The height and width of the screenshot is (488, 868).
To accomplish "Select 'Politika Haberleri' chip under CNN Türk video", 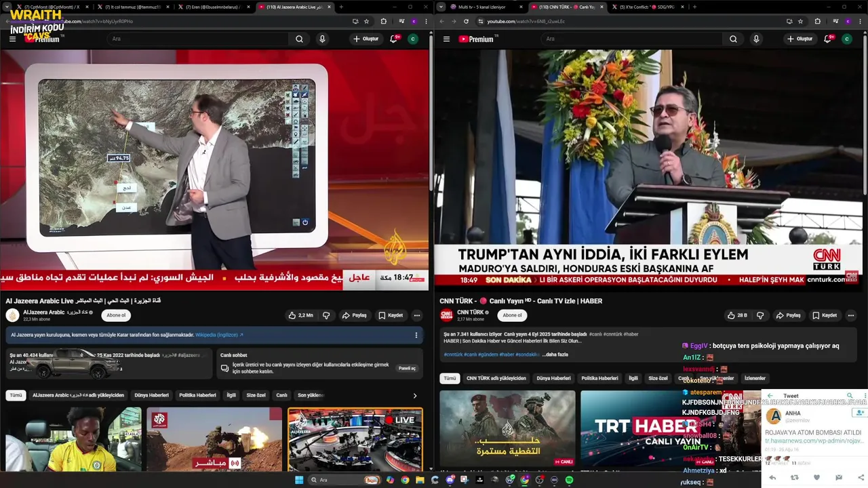I will click(x=599, y=378).
